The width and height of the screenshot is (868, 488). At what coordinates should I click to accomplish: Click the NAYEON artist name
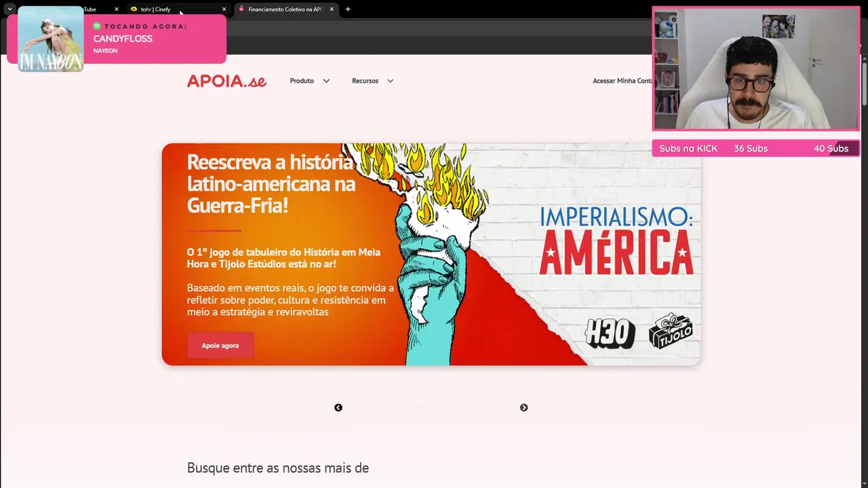105,51
